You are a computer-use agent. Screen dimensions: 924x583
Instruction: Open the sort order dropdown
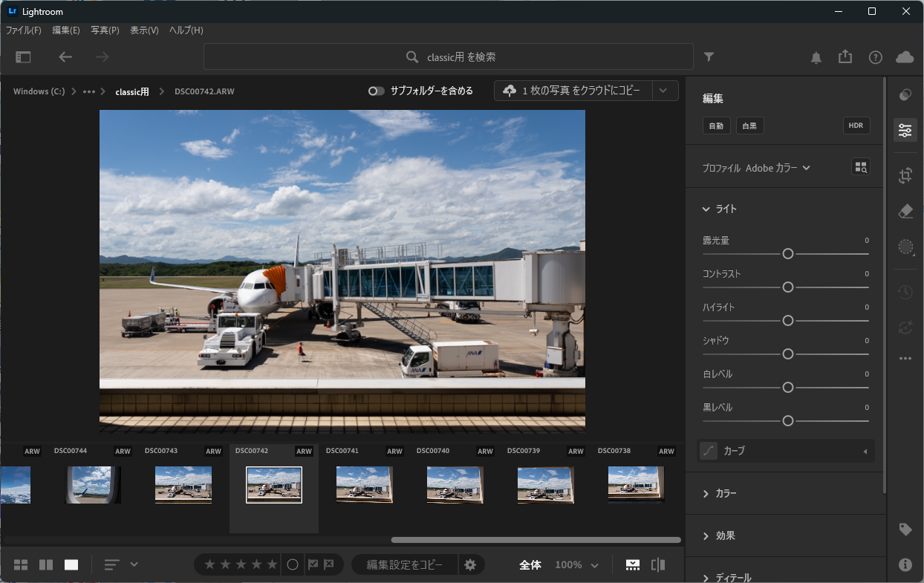[121, 565]
